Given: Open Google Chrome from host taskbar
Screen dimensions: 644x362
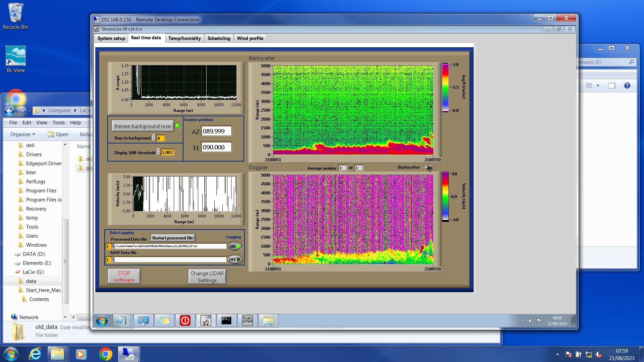Looking at the screenshot, I should click(105, 354).
